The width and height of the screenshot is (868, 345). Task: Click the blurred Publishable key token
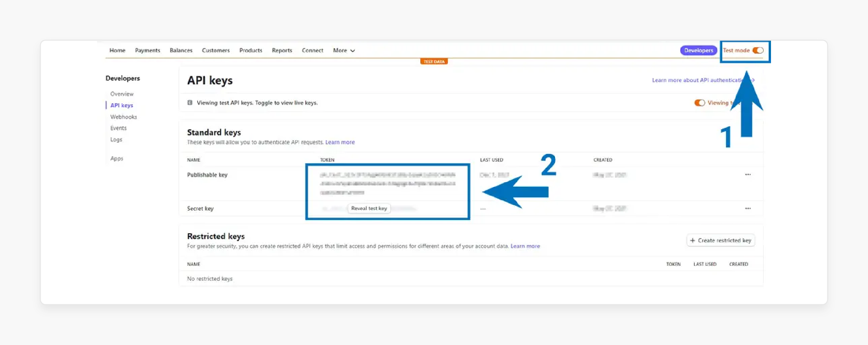[388, 183]
